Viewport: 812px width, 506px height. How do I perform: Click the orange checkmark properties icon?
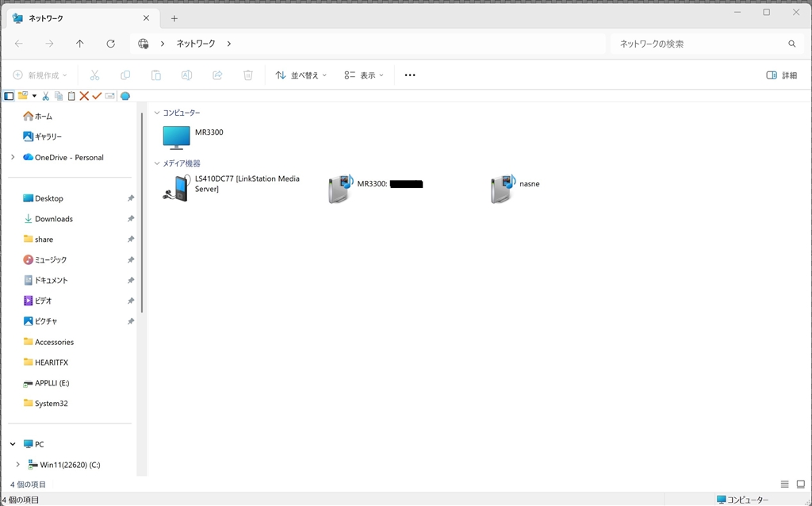click(x=97, y=96)
